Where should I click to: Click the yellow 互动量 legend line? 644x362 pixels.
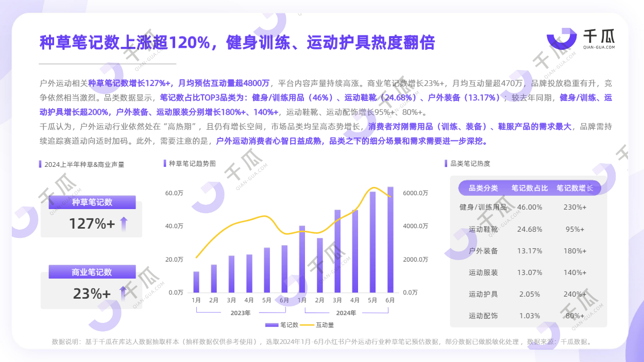(x=307, y=325)
